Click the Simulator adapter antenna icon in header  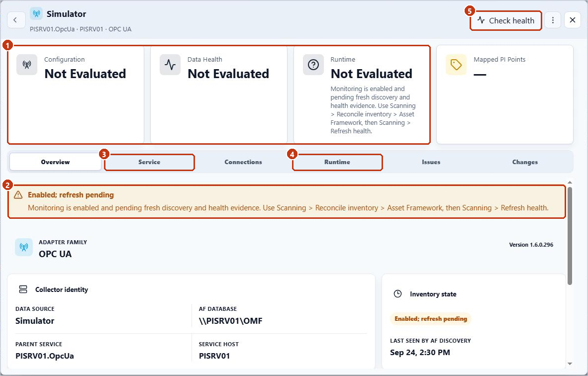click(36, 14)
